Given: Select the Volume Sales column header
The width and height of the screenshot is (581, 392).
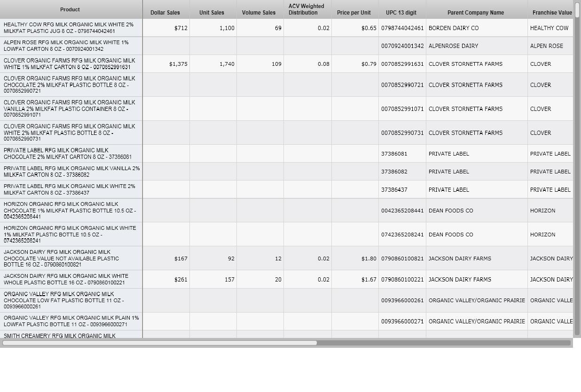Looking at the screenshot, I should click(x=259, y=13).
